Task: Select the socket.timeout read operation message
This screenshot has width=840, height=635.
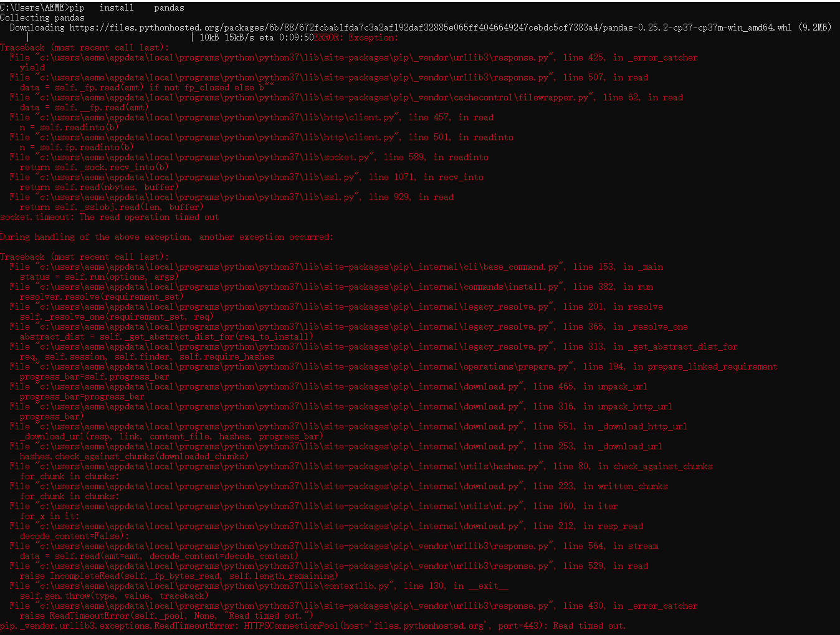Action: click(109, 217)
